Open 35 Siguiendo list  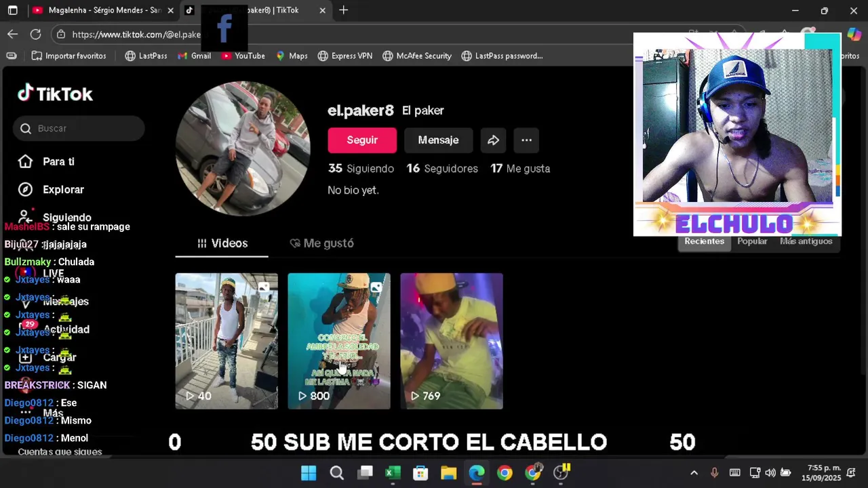(x=361, y=168)
